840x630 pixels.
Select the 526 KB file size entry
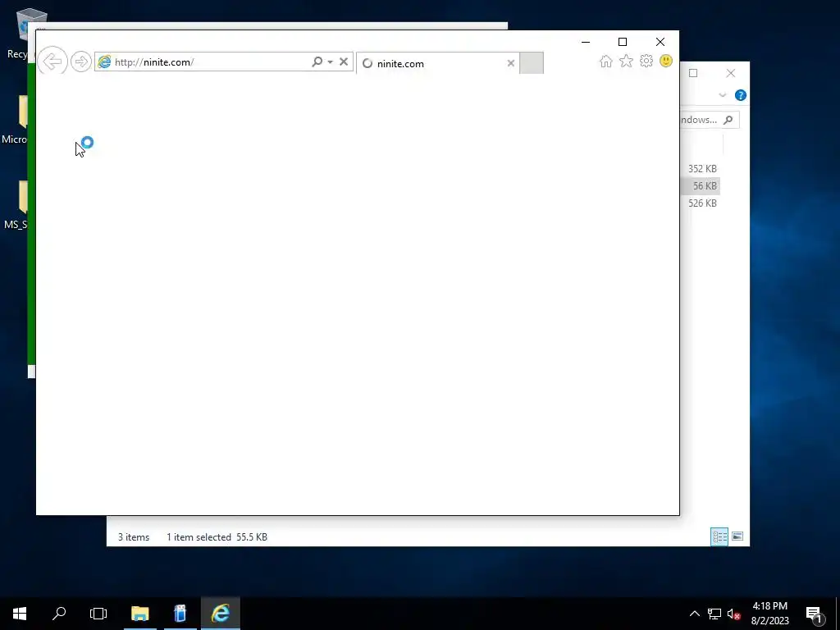(x=702, y=203)
